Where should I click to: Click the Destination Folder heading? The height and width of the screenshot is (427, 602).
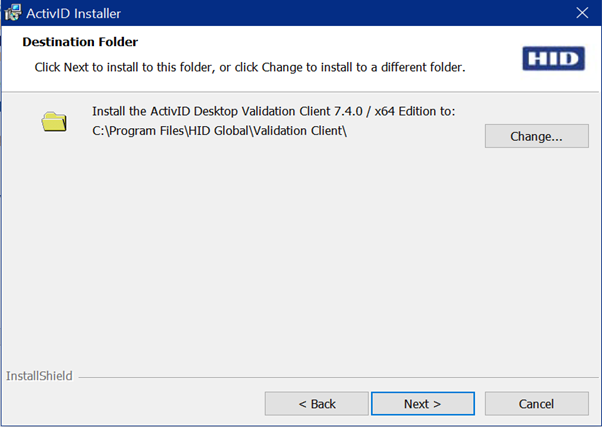(x=80, y=41)
